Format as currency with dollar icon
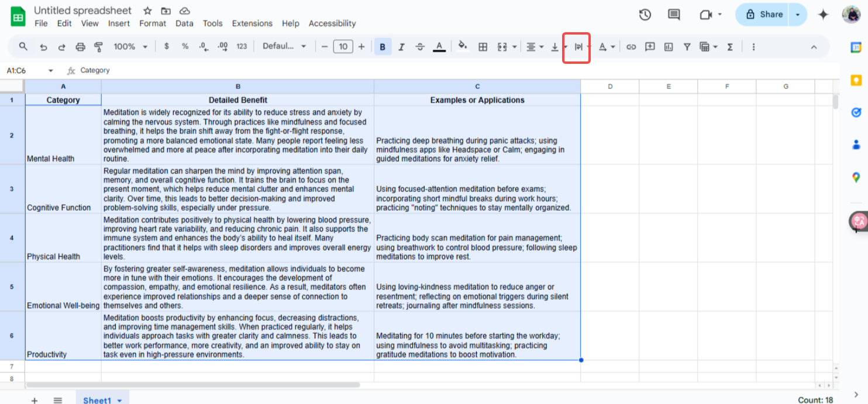This screenshot has height=404, width=868. click(167, 47)
